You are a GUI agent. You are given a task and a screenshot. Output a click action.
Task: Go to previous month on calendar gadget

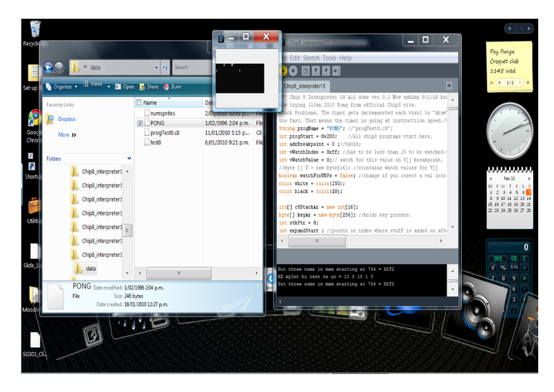click(x=491, y=179)
